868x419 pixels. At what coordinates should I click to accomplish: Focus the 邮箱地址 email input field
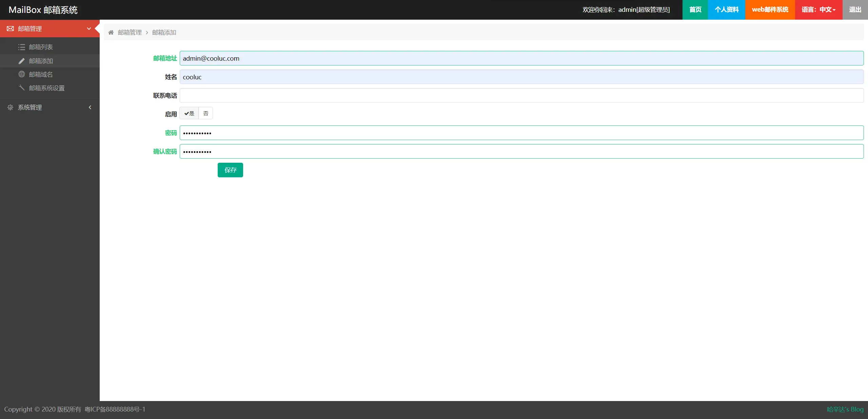(521, 58)
